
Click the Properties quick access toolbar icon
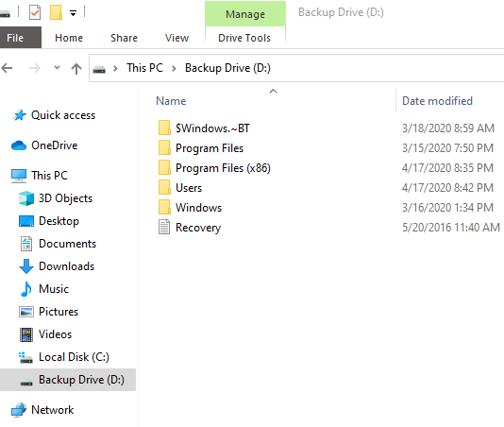click(35, 12)
